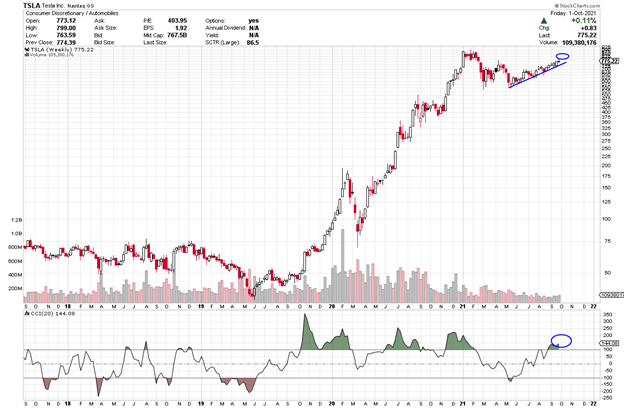Click the date Friday 1-Oct-2021
Viewport: 624px width, 408px height.
[x=573, y=13]
